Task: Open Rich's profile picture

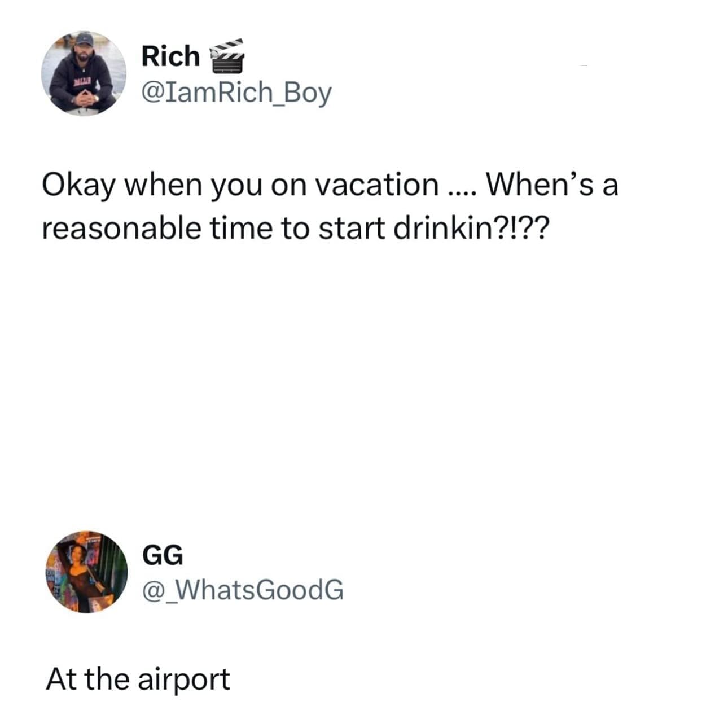Action: pyautogui.click(x=84, y=73)
